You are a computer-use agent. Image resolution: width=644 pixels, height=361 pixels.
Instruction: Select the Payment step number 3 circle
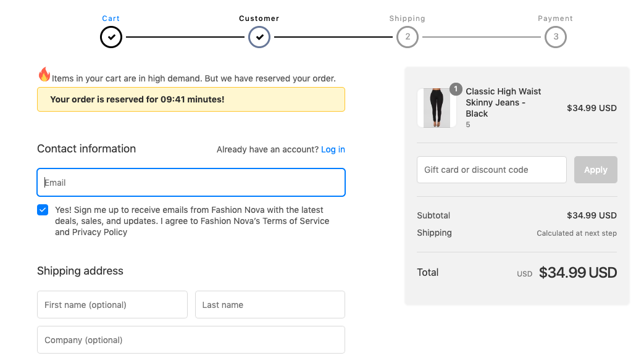[556, 37]
